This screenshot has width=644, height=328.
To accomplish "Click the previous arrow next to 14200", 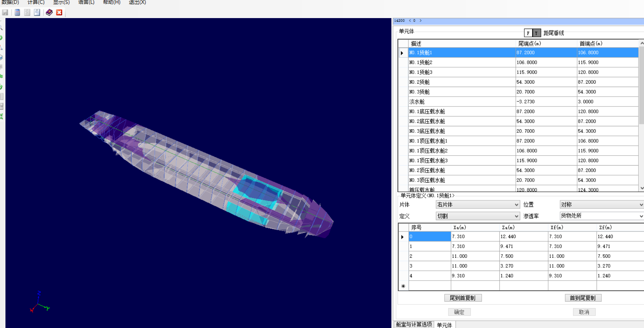I will [x=410, y=20].
